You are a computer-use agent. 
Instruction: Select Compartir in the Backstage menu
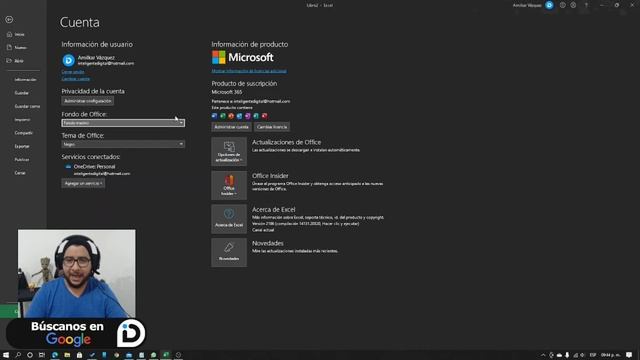pos(24,133)
